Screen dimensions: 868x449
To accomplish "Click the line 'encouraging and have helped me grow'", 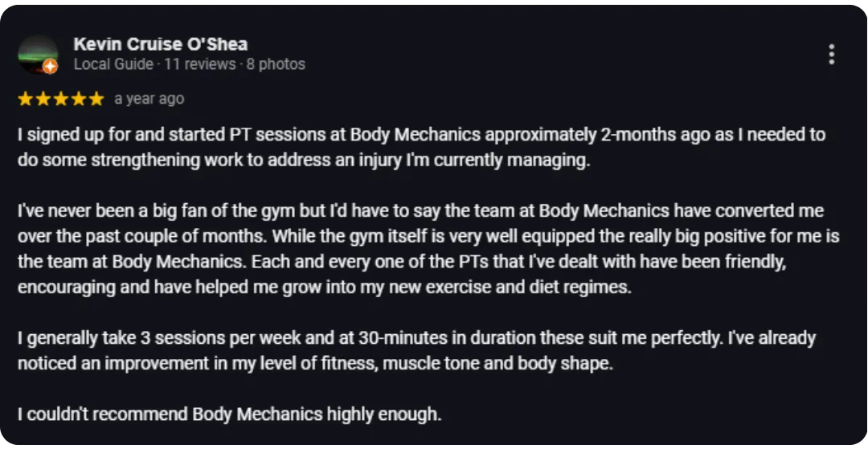I will (325, 288).
